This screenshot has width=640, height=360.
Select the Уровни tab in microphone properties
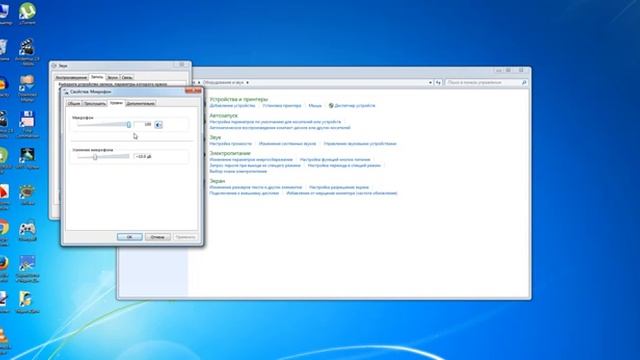coord(116,103)
